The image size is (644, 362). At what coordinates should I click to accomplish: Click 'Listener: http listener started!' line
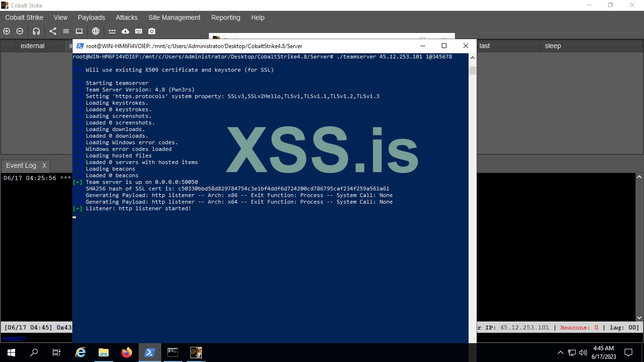138,208
